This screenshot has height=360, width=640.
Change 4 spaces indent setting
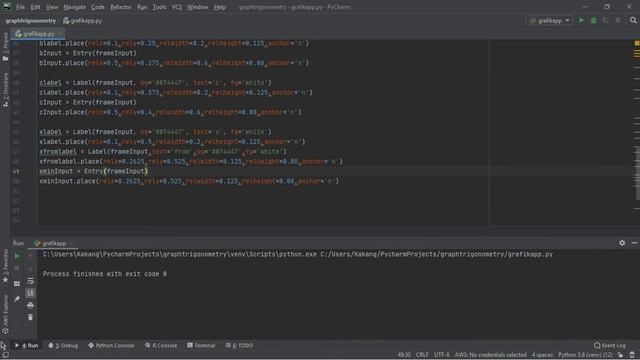[x=542, y=355]
